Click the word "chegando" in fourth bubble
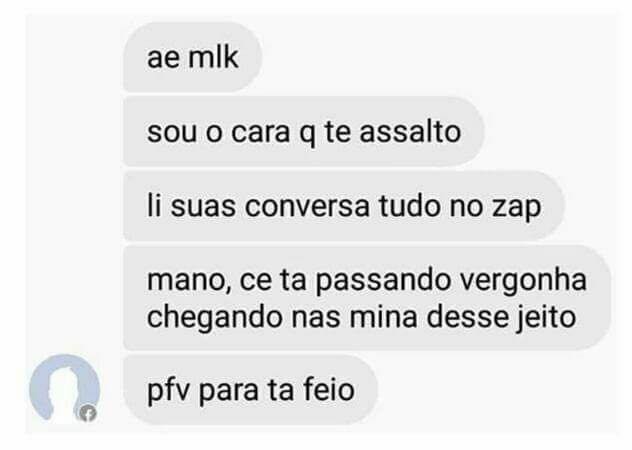632x450 pixels. (214, 319)
